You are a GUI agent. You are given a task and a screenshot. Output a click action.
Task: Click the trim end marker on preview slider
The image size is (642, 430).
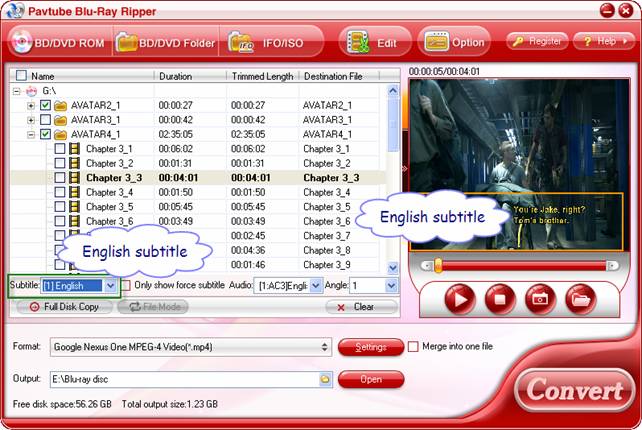point(612,266)
